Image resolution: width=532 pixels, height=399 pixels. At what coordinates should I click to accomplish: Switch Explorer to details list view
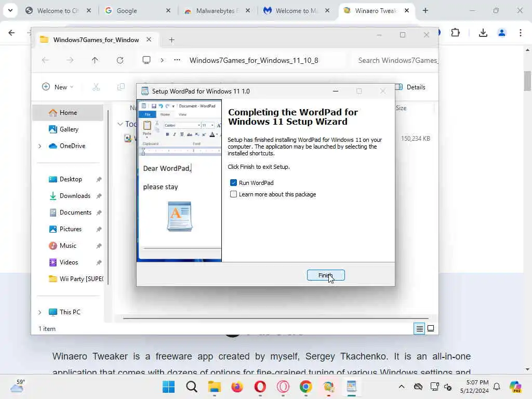(x=419, y=328)
